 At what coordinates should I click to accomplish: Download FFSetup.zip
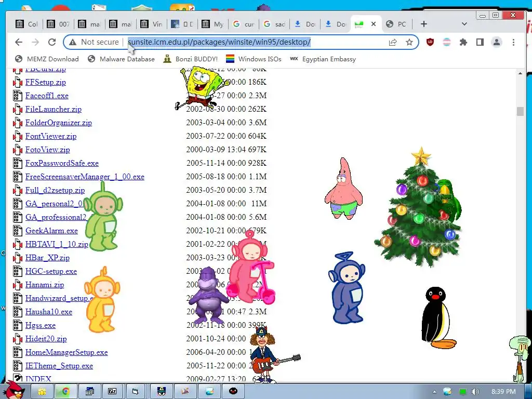[x=46, y=82]
